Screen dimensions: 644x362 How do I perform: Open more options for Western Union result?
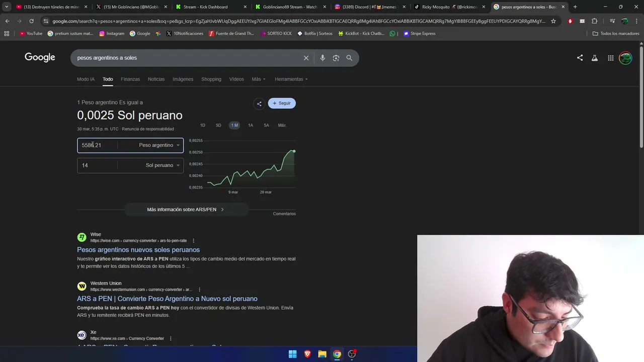[x=200, y=290]
